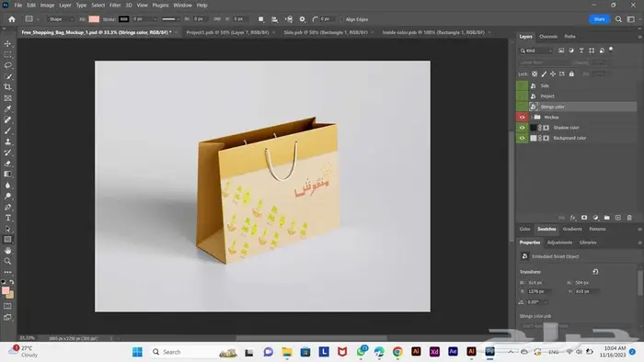The width and height of the screenshot is (644, 362).
Task: Open Layers panel options menu
Action: click(639, 37)
